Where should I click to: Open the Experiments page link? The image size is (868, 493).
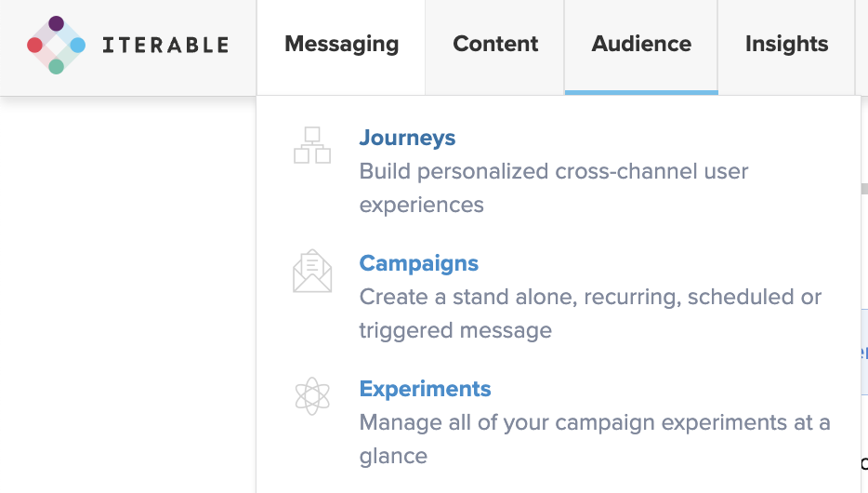point(425,389)
